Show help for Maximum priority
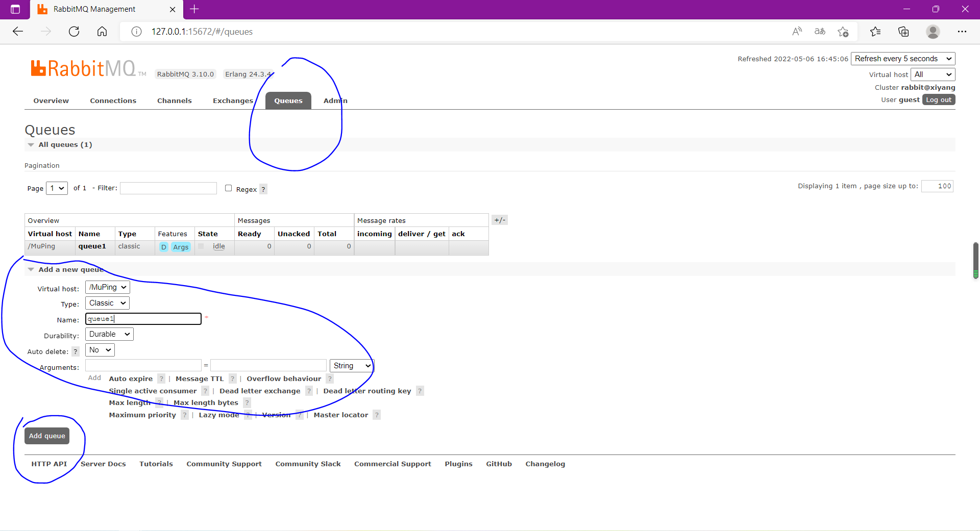The height and width of the screenshot is (531, 980). pyautogui.click(x=185, y=415)
